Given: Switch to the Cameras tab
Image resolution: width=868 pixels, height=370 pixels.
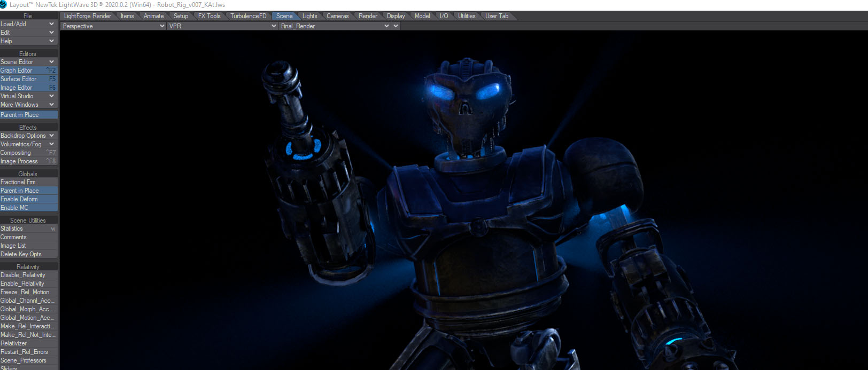Looking at the screenshot, I should [x=337, y=16].
